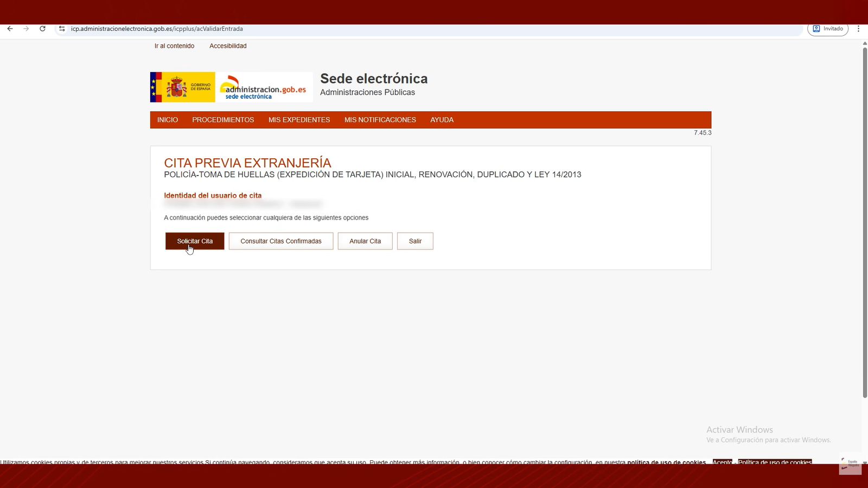This screenshot has height=488, width=868.
Task: Follow the 'Ir al contenido' link
Action: click(x=174, y=46)
